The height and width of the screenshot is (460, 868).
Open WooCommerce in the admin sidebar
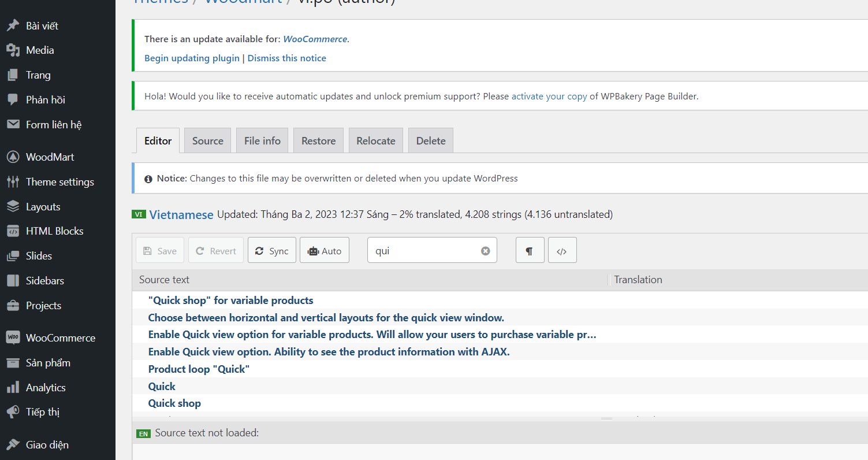[x=60, y=338]
